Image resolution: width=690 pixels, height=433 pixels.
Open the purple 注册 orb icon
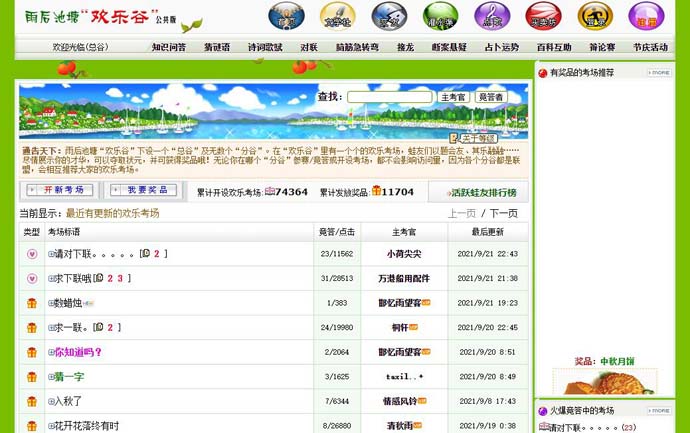click(646, 17)
